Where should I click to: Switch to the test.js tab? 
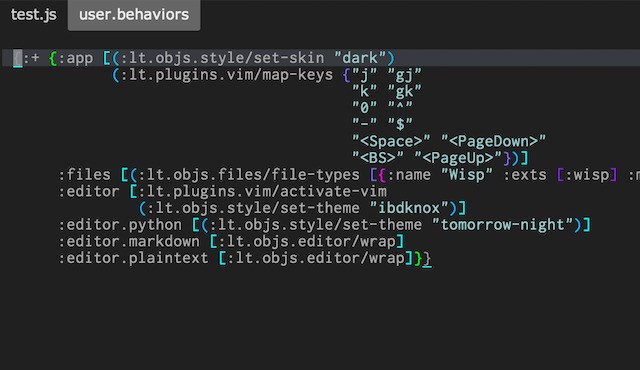point(33,15)
